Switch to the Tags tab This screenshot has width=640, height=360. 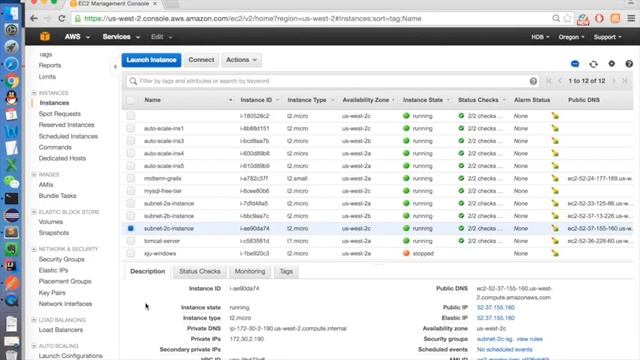pyautogui.click(x=286, y=271)
